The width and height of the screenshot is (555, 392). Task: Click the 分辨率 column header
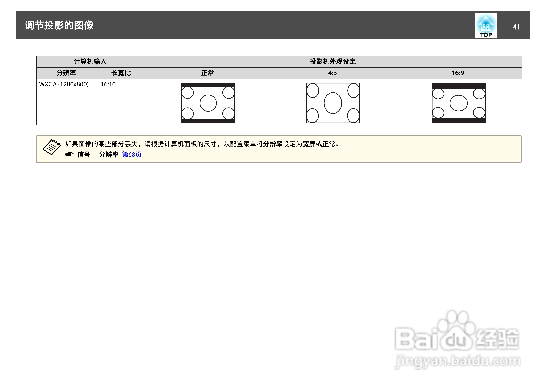[66, 73]
